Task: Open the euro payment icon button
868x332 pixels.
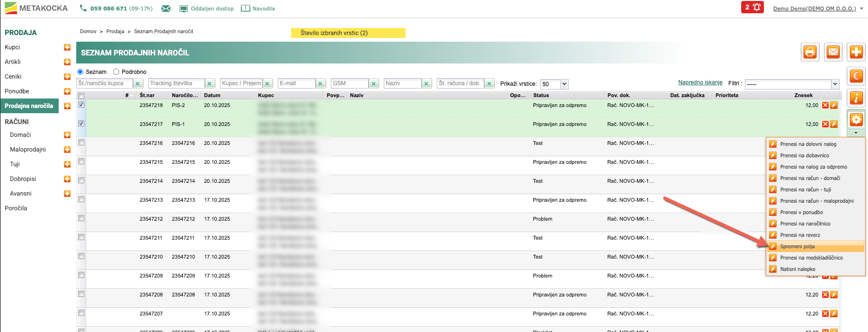Action: [x=856, y=76]
